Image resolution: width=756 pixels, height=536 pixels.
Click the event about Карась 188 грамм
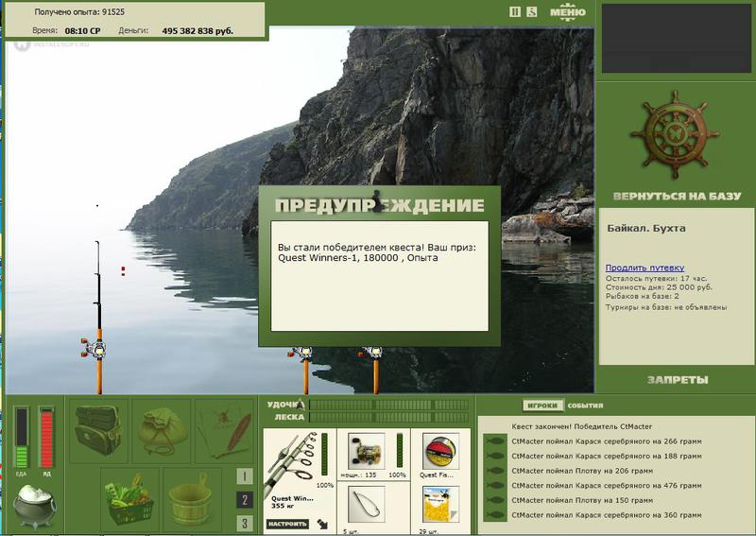tap(607, 456)
